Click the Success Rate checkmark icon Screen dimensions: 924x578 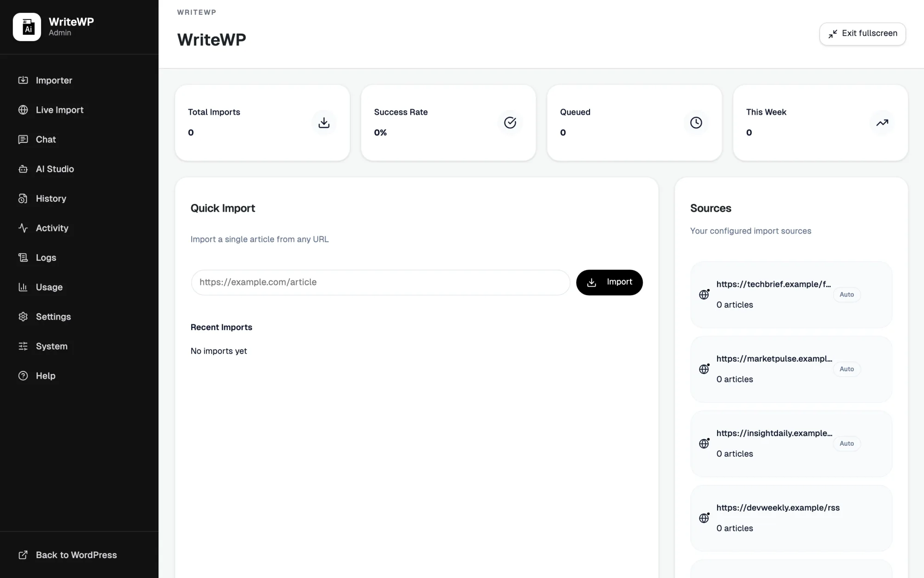pos(510,123)
